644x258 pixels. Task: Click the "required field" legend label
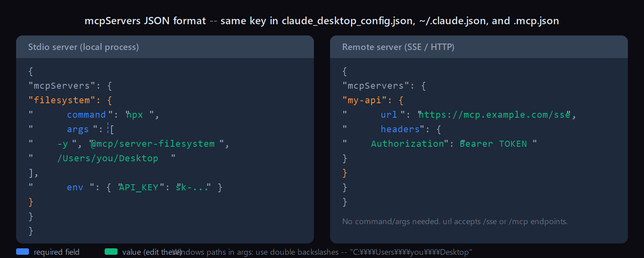point(57,252)
